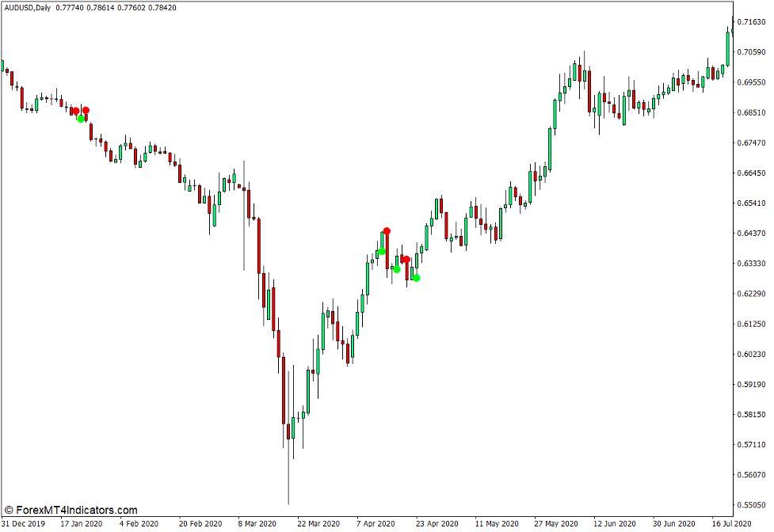The image size is (774, 532).
Task: Click the ForexMT4Indicators.com watermark link
Action: coord(71,511)
